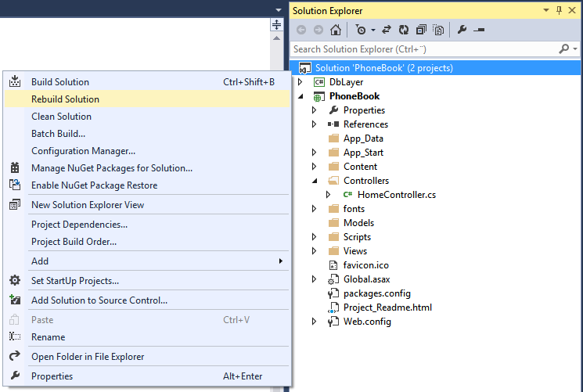The image size is (583, 392).
Task: Click the Properties wrench toolbar icon
Action: 462,30
